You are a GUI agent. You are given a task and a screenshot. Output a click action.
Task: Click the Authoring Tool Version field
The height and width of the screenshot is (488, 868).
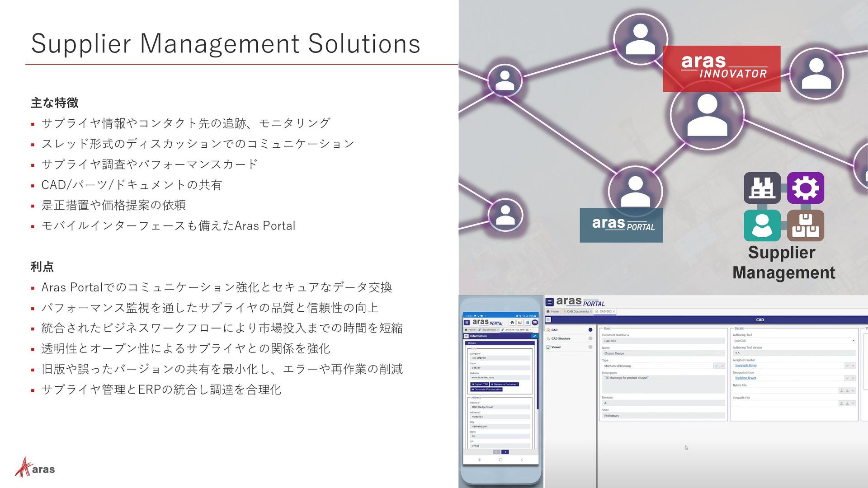tap(794, 353)
